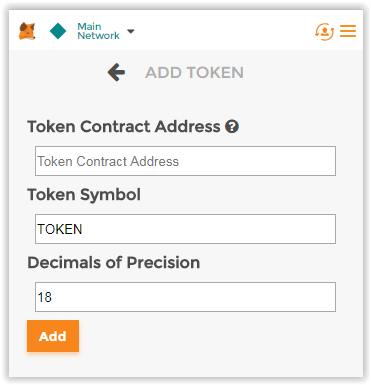Click blank header space beside network dropdown
Viewport: 371px width, 385px height.
(223, 31)
